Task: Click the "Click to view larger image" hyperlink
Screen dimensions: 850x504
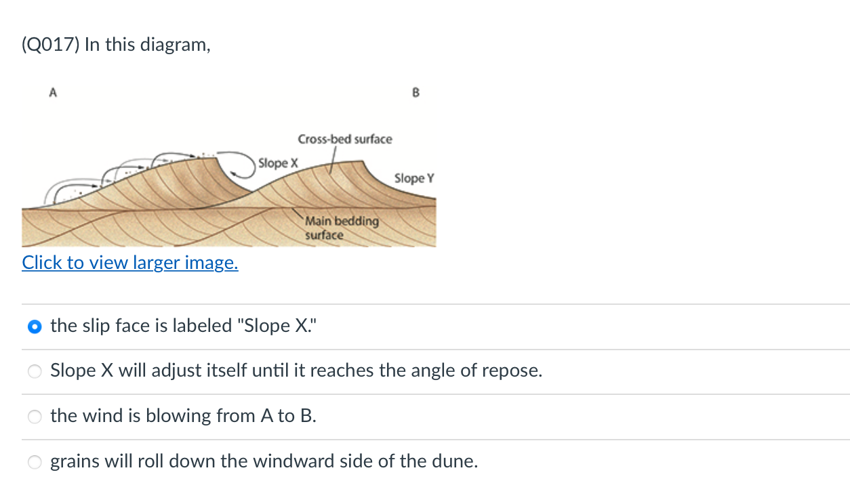Action: tap(129, 263)
